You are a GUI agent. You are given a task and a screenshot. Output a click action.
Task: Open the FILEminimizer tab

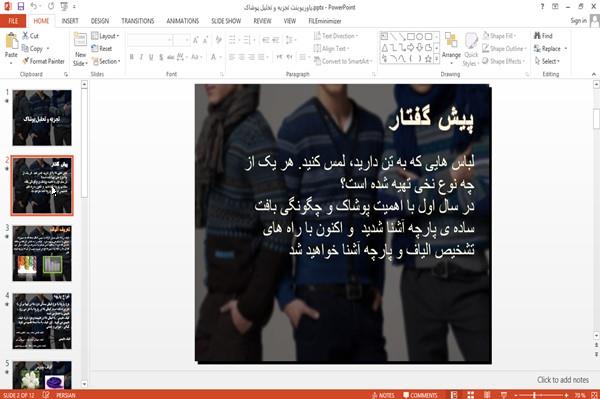pyautogui.click(x=324, y=21)
